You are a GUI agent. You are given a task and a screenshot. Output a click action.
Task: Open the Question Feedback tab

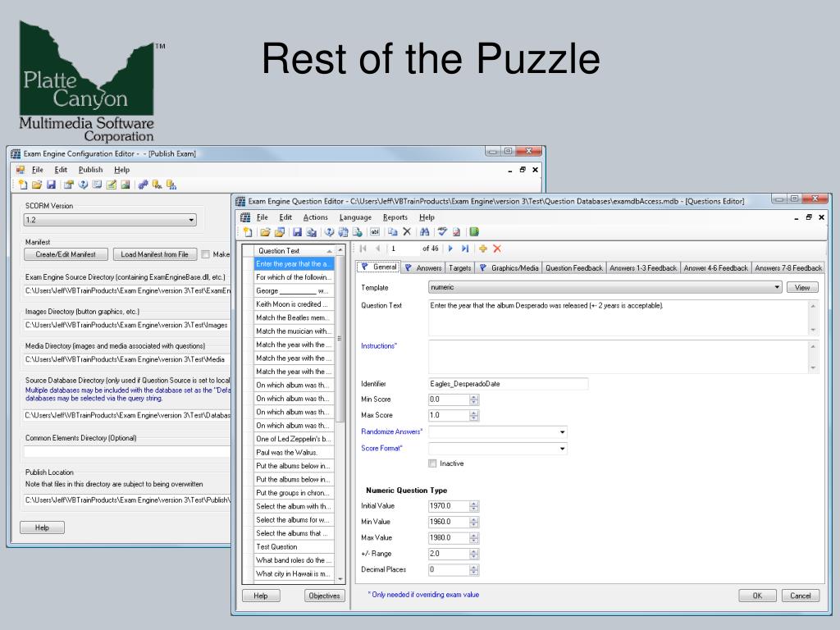click(x=573, y=268)
